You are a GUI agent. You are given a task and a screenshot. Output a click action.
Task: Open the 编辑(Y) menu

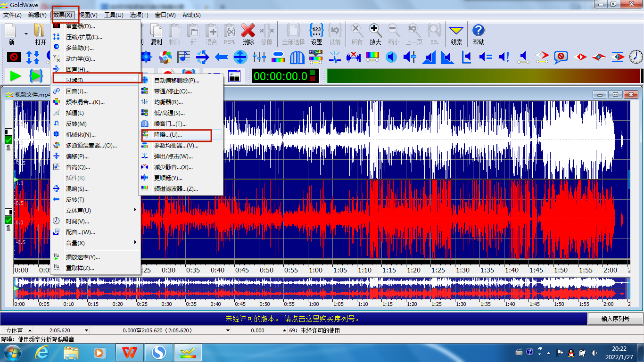[37, 15]
